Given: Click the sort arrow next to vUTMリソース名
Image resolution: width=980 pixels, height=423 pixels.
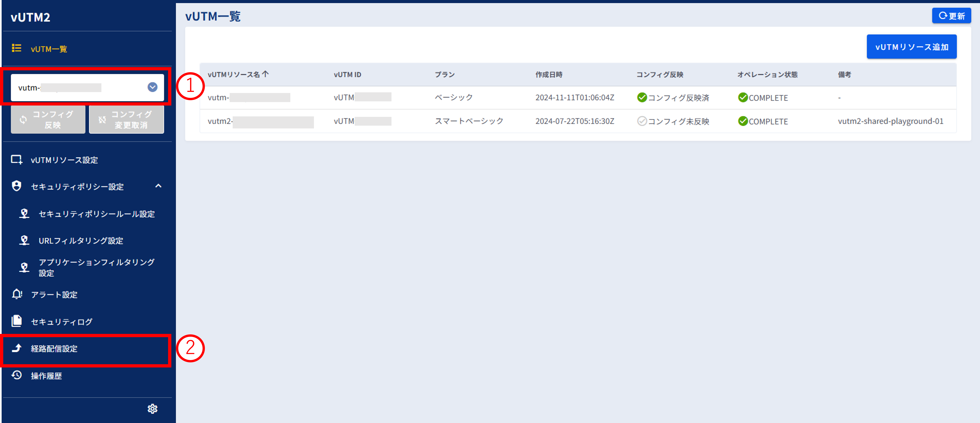Looking at the screenshot, I should 266,74.
